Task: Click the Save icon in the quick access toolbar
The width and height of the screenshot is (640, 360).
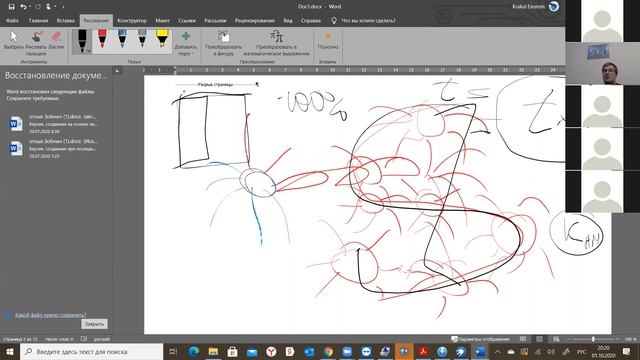Action: [11, 7]
